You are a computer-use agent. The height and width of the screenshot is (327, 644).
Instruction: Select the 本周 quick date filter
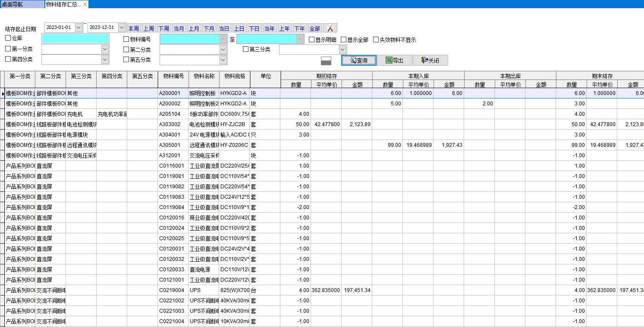tap(134, 28)
